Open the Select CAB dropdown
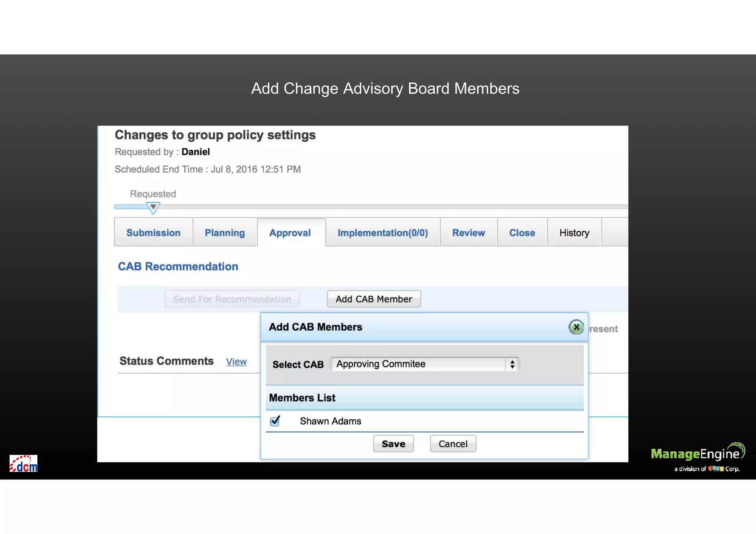The height and width of the screenshot is (534, 756). point(425,364)
